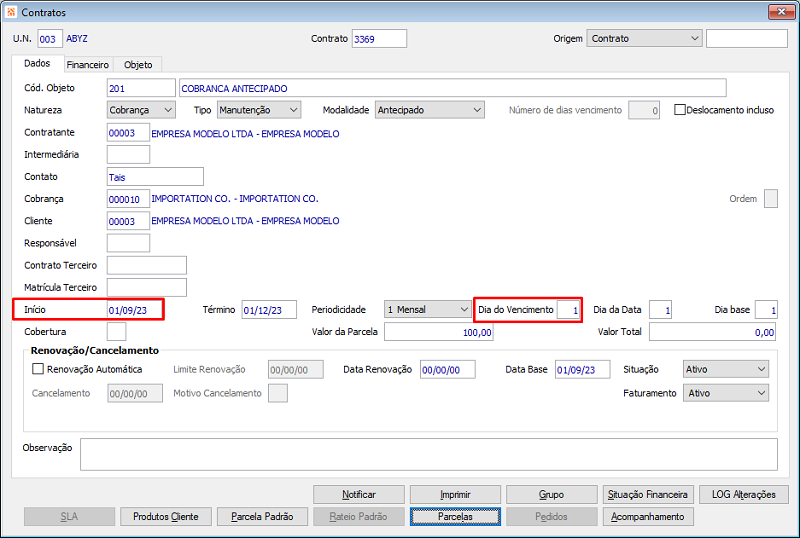Click the Contratos window app icon

pyautogui.click(x=11, y=12)
